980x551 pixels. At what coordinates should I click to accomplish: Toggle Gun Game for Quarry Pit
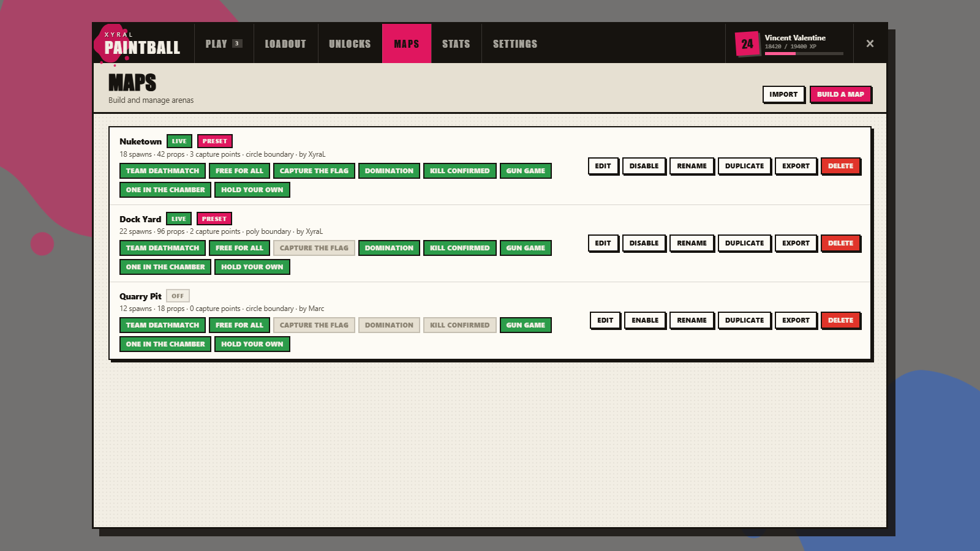point(526,325)
